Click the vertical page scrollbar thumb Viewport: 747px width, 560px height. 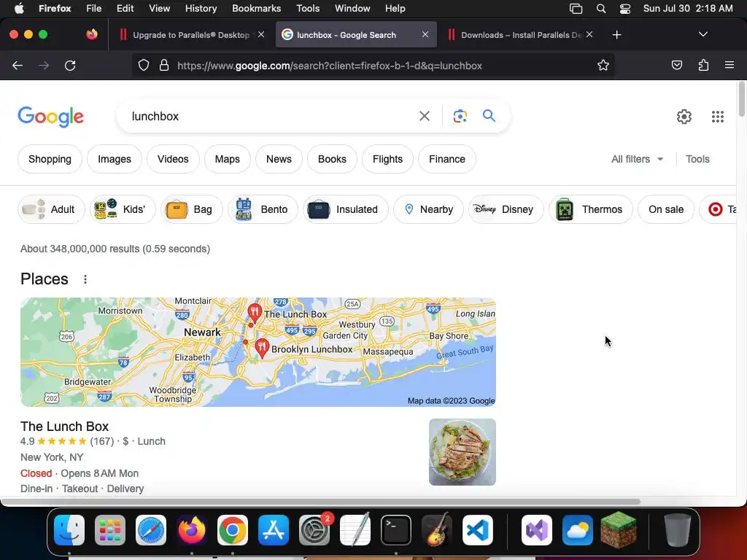pos(741,99)
